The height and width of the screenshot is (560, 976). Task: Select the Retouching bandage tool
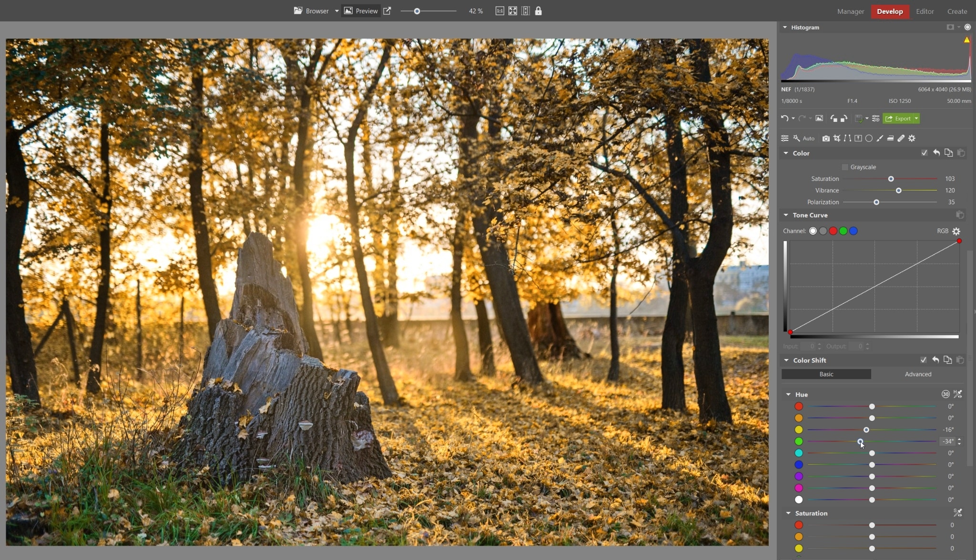(x=901, y=138)
